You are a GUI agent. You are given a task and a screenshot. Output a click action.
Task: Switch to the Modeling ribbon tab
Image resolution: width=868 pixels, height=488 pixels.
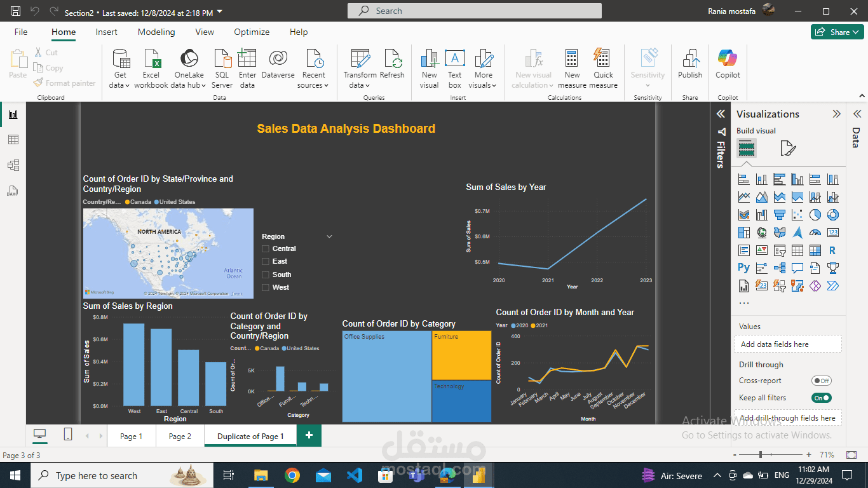point(156,32)
